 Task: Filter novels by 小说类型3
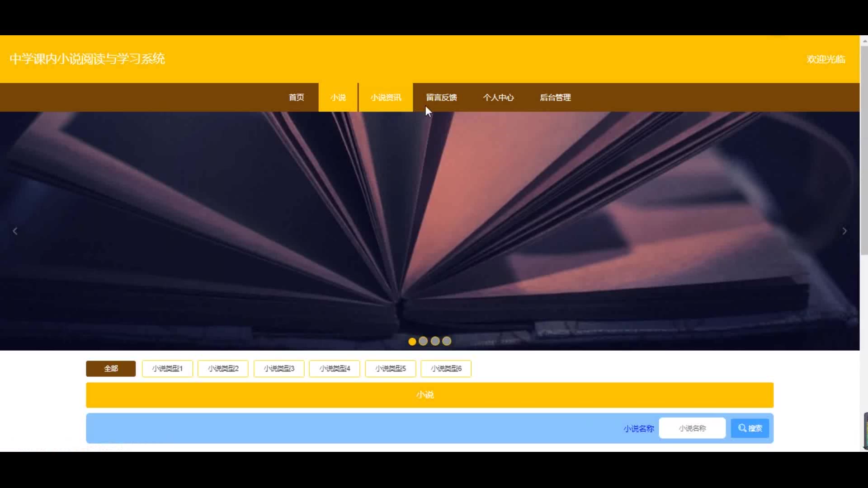point(279,368)
